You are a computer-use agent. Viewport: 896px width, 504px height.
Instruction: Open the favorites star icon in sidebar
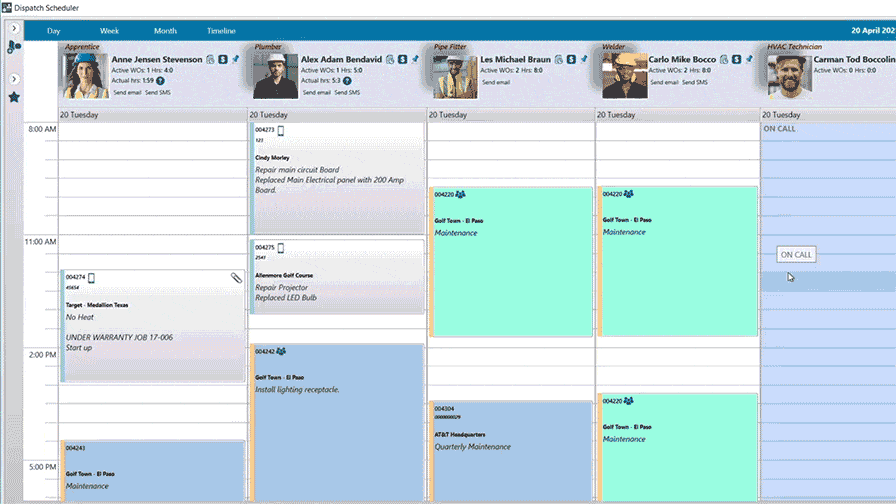coord(14,97)
